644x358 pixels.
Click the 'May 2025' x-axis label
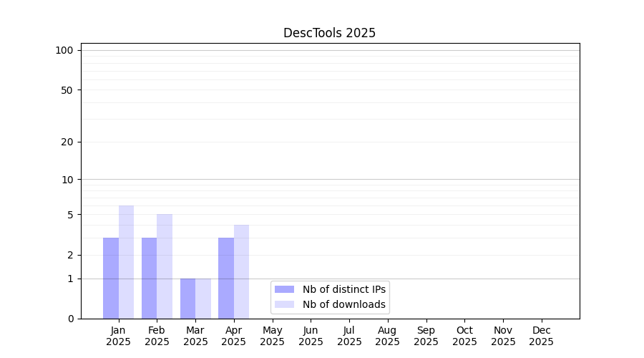272,336
